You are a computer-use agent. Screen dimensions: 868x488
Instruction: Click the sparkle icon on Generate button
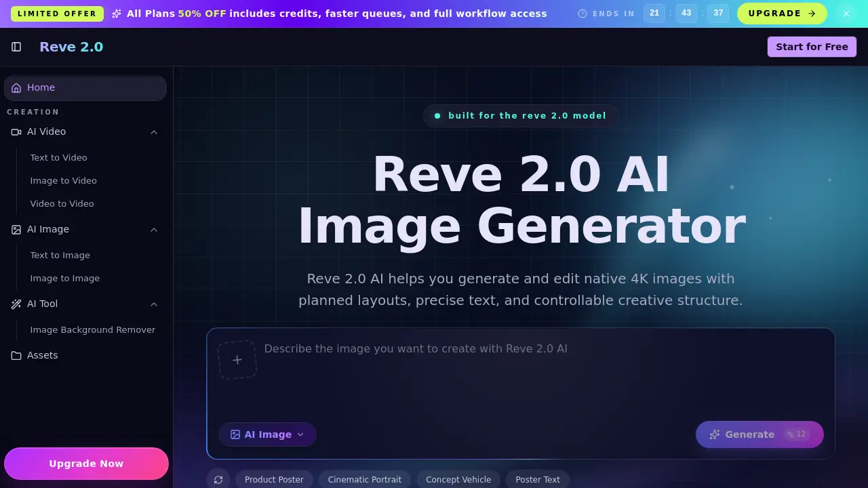(x=715, y=434)
